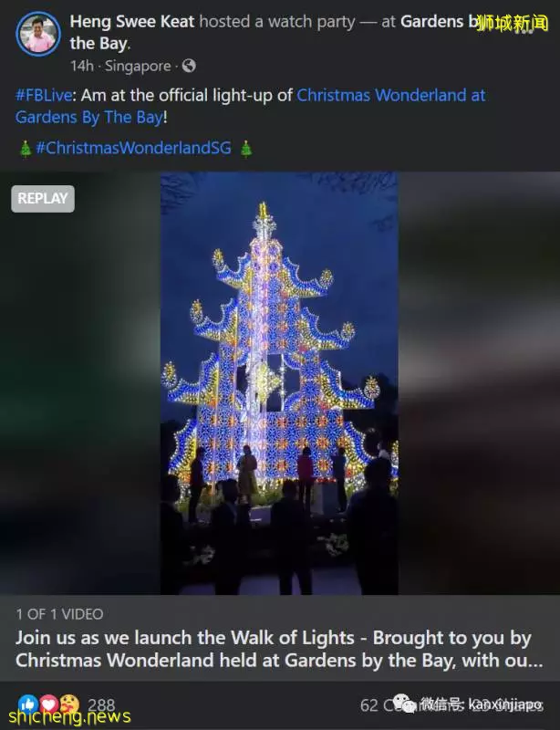View the 288 reactions count
This screenshot has width=560, height=730.
(x=101, y=704)
